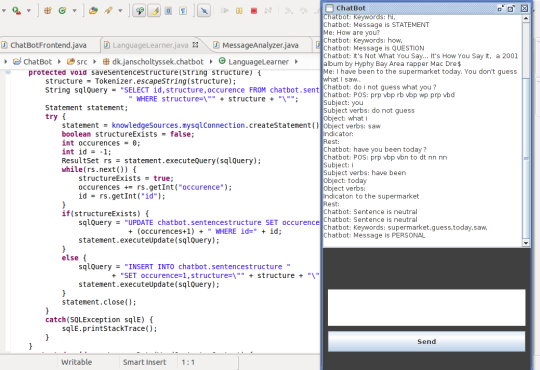Maximize the ChatBot window
Viewport: 540px width, 370px height.
point(511,8)
